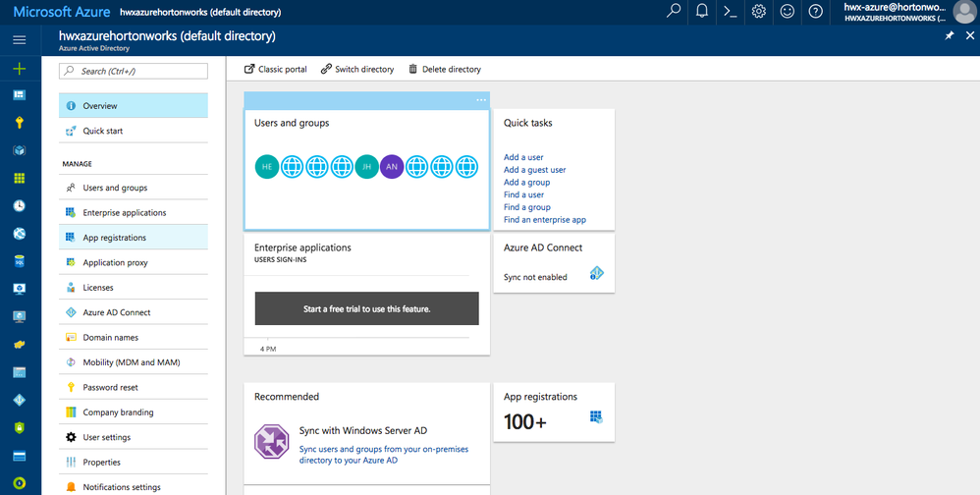Open the ellipsis menu on Users and groups tile
The image size is (980, 495).
point(481,100)
